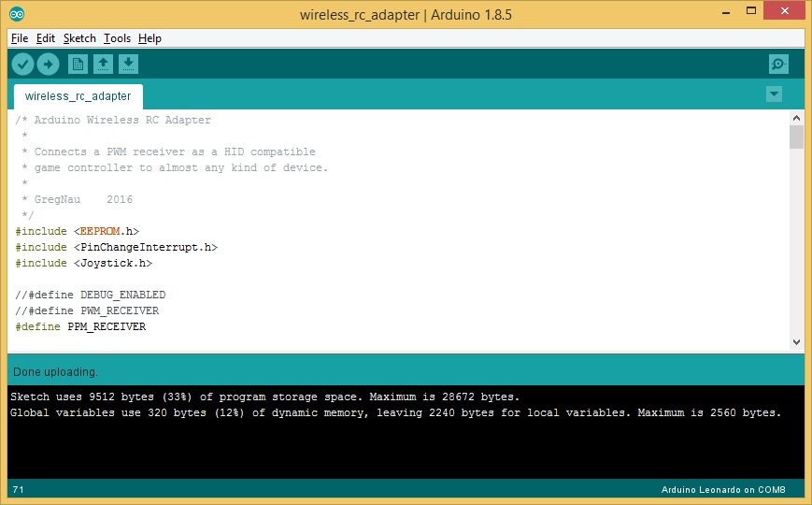Click the line number 71 in status bar
The height and width of the screenshot is (505, 812).
(x=18, y=489)
